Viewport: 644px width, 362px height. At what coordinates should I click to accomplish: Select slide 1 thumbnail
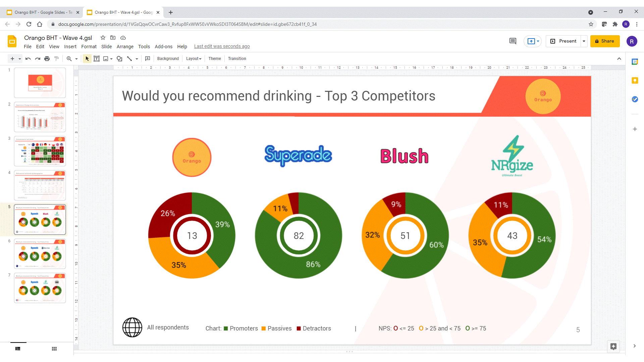pyautogui.click(x=40, y=83)
